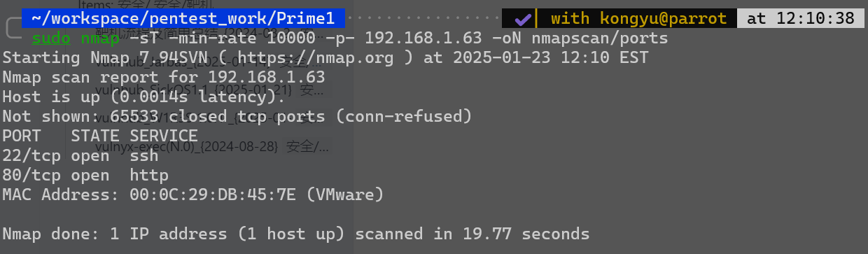
Task: Click the "with kongyu@parrot" prompt segment
Action: pyautogui.click(x=638, y=19)
